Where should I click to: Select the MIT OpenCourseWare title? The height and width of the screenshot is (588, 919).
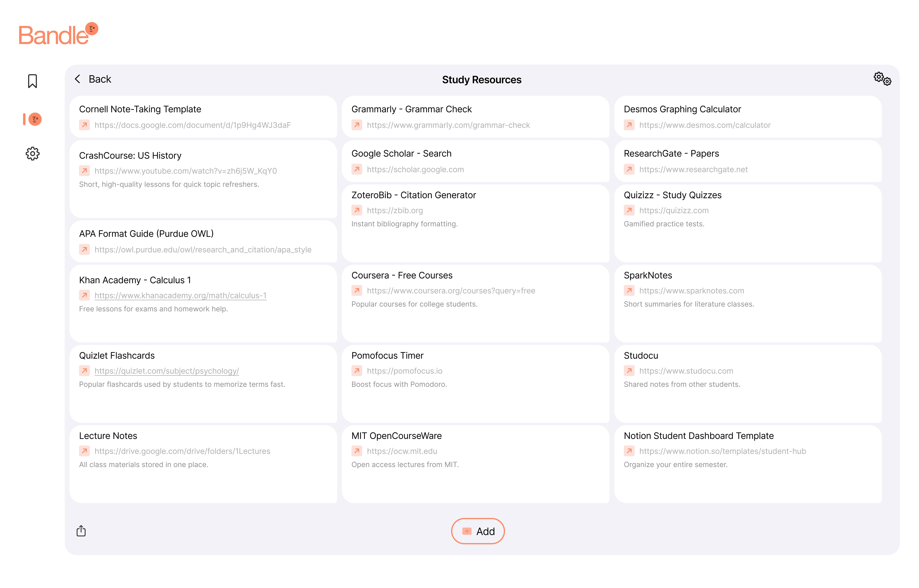coord(396,436)
